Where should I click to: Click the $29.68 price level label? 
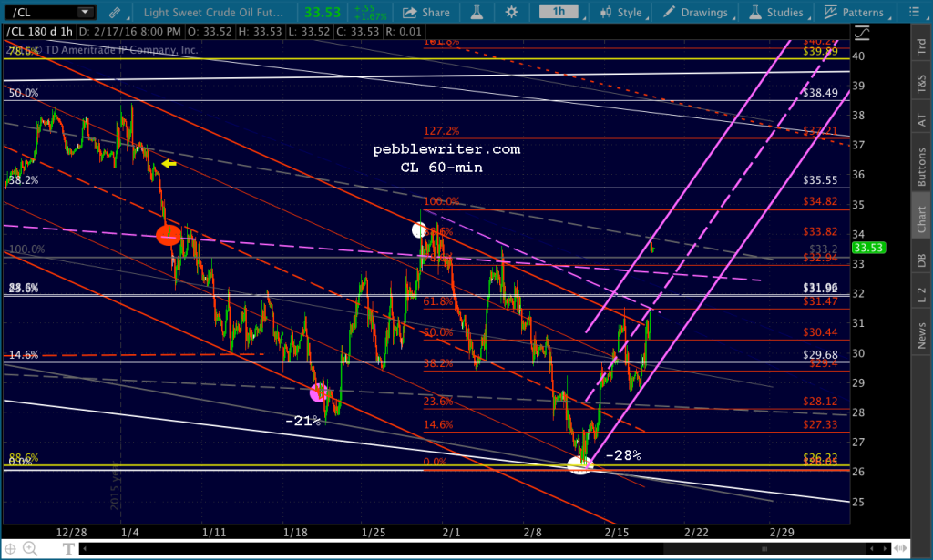(820, 355)
